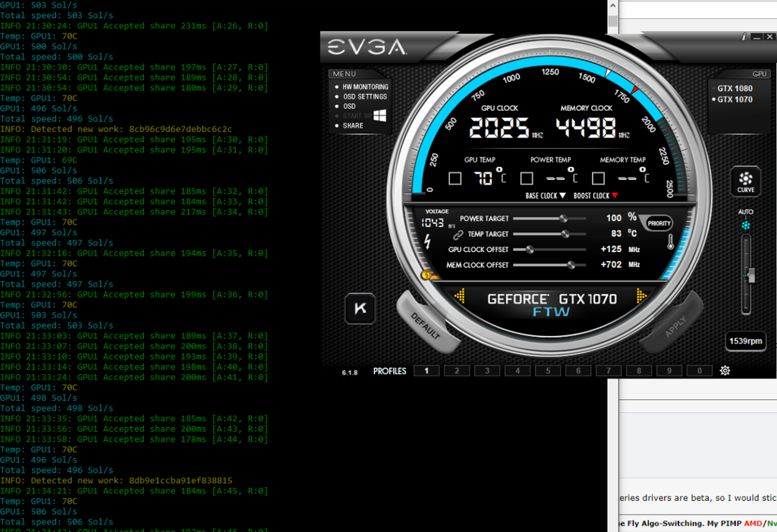Click the 1539rpm fan speed readout

coord(745,341)
